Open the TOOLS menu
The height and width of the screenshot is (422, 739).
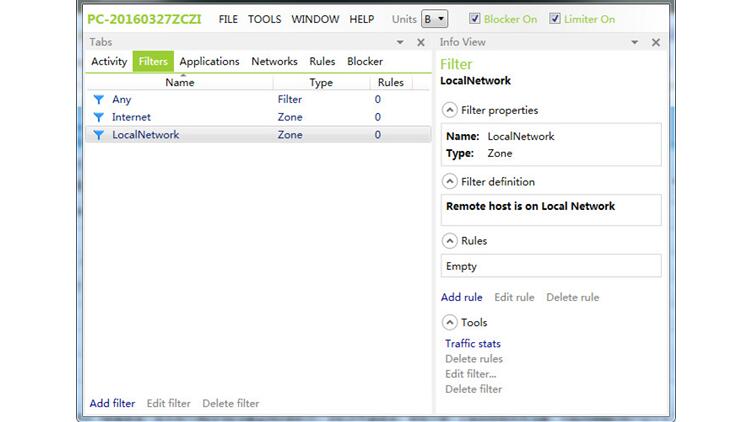pos(264,19)
